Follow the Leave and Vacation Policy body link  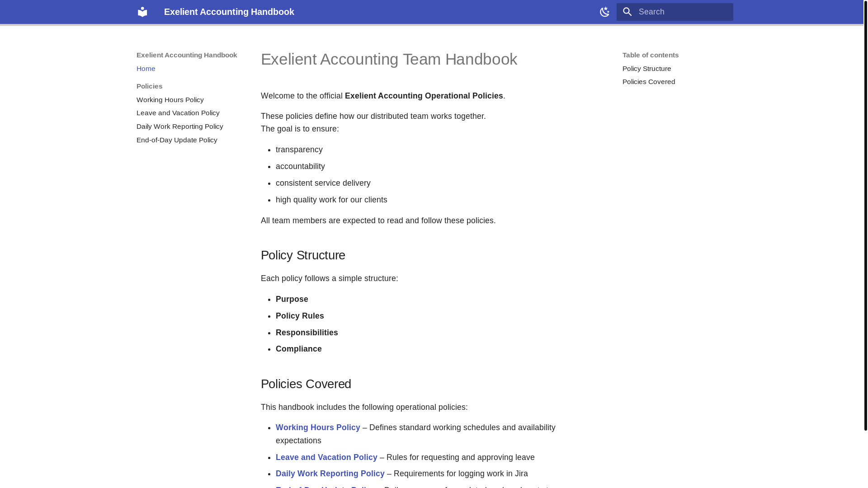click(x=326, y=457)
